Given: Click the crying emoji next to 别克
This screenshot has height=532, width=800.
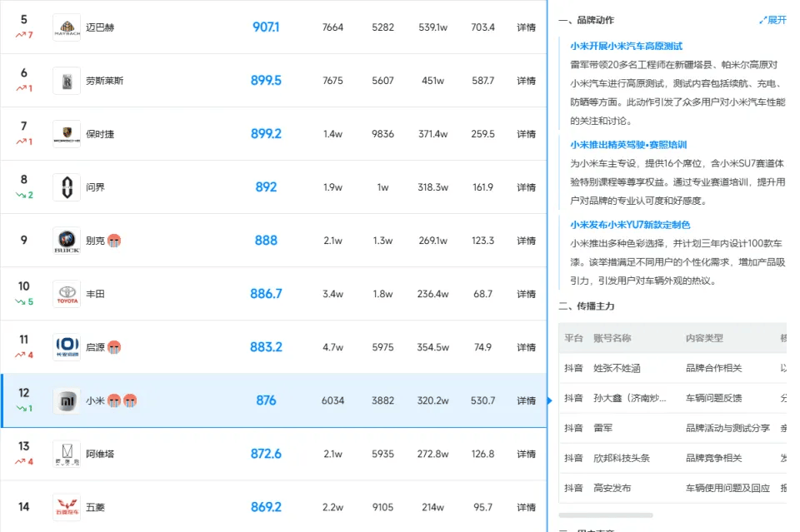Looking at the screenshot, I should [114, 241].
